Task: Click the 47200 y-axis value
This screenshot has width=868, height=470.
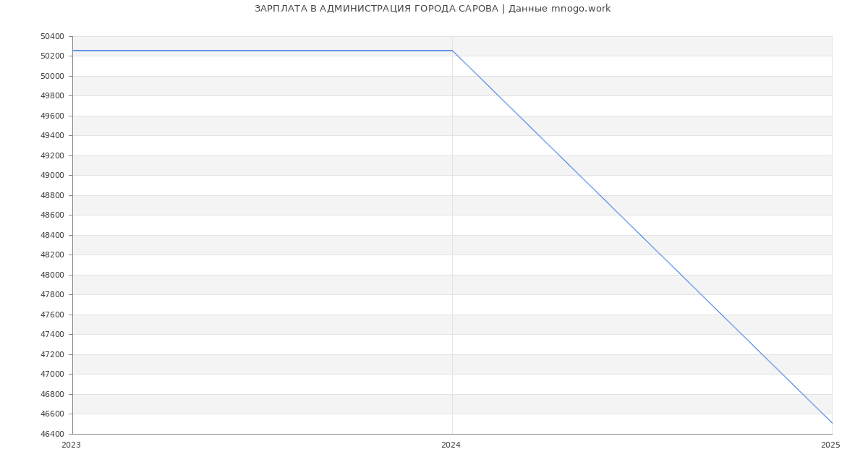Action: (x=52, y=354)
